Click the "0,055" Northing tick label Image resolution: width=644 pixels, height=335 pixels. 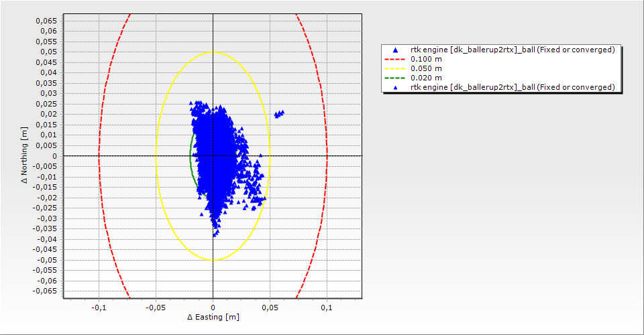[46, 42]
